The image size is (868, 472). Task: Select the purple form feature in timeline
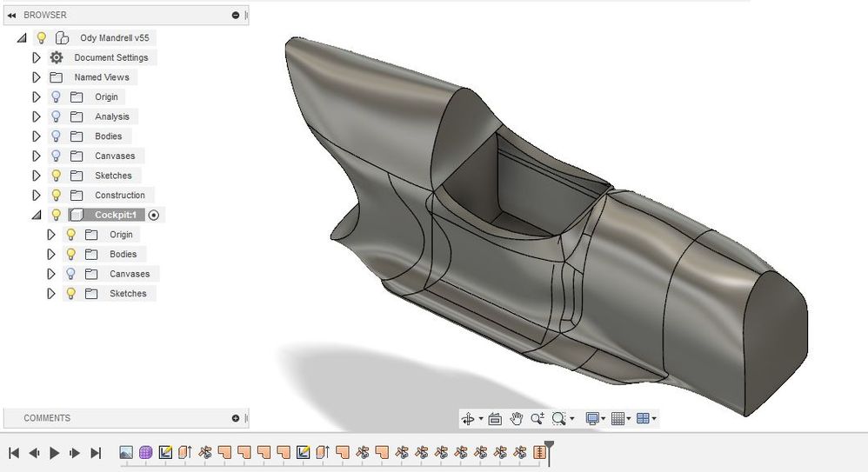[x=145, y=453]
